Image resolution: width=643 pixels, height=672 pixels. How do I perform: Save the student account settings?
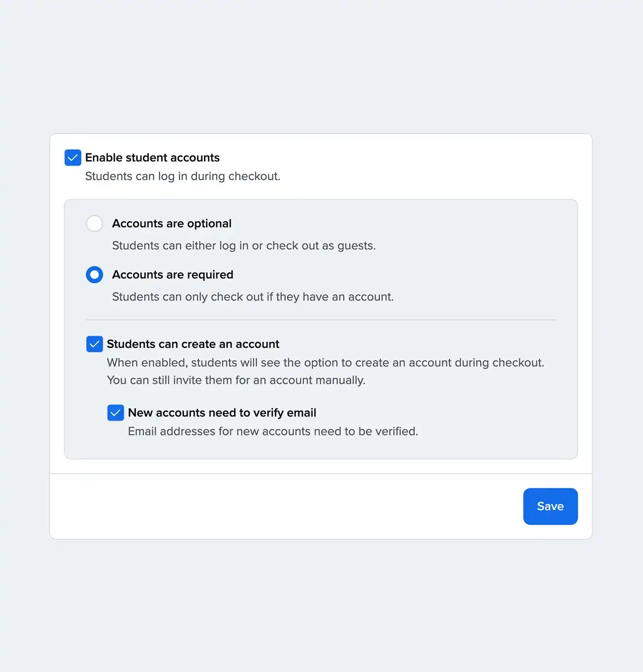[x=550, y=506]
